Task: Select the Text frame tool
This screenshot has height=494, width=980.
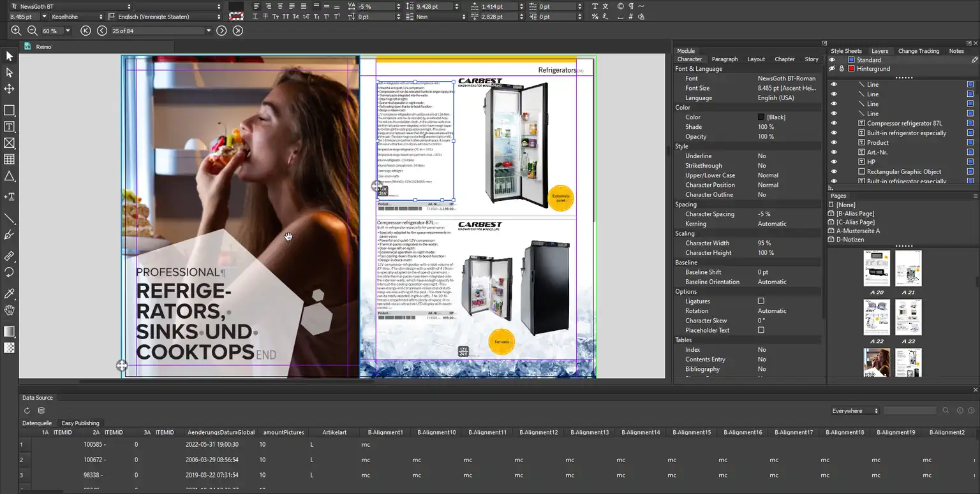Action: [x=9, y=127]
